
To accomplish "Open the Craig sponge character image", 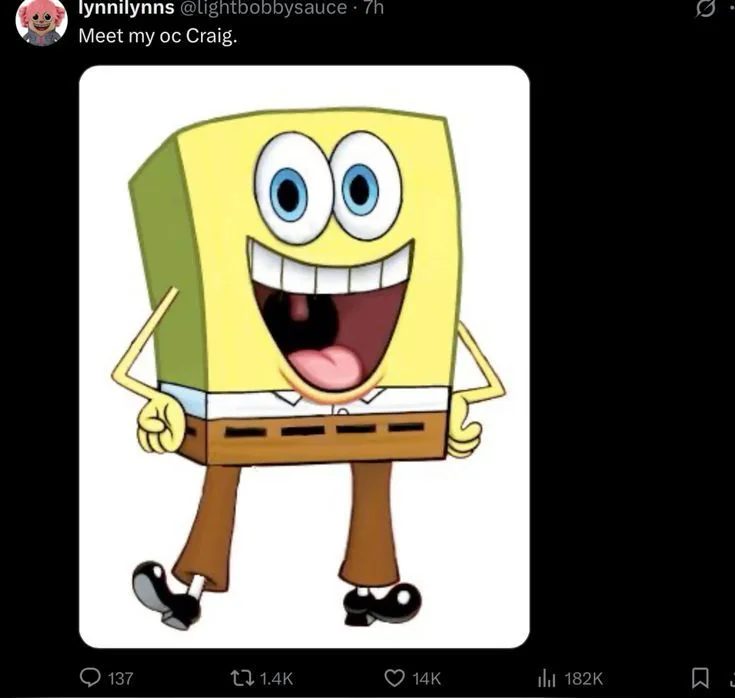I will pos(304,357).
